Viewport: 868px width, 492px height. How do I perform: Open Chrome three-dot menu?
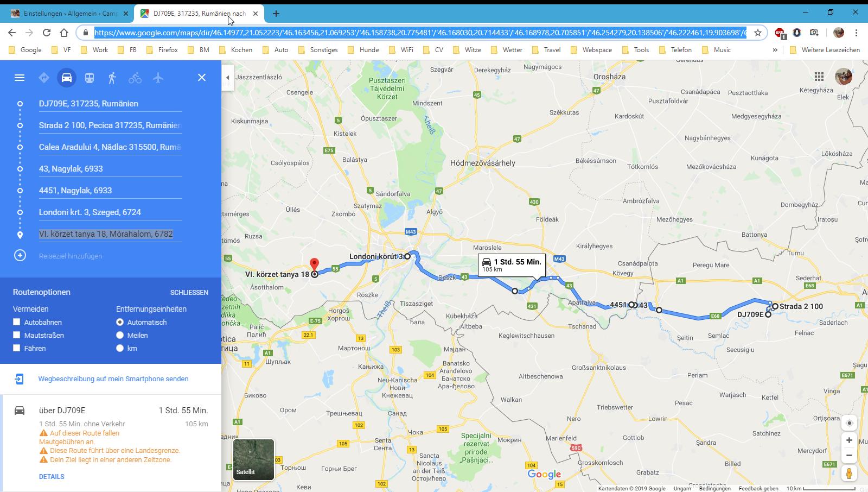click(x=856, y=33)
